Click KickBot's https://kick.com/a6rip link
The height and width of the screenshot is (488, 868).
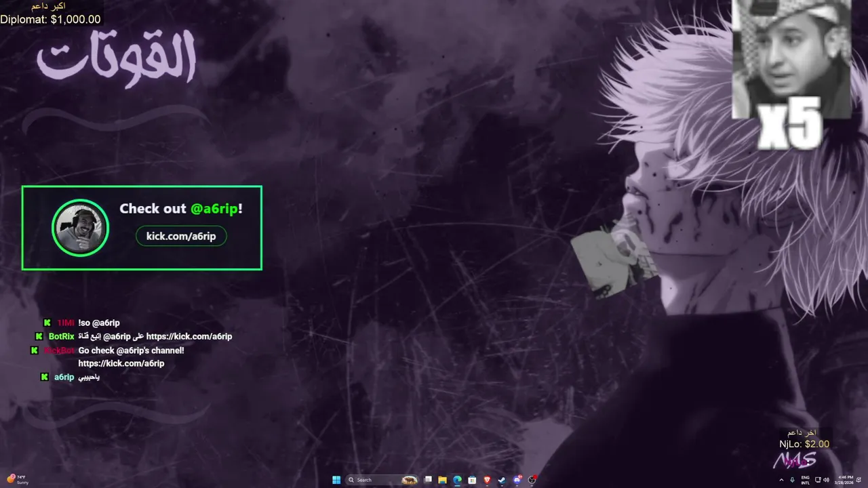[121, 364]
